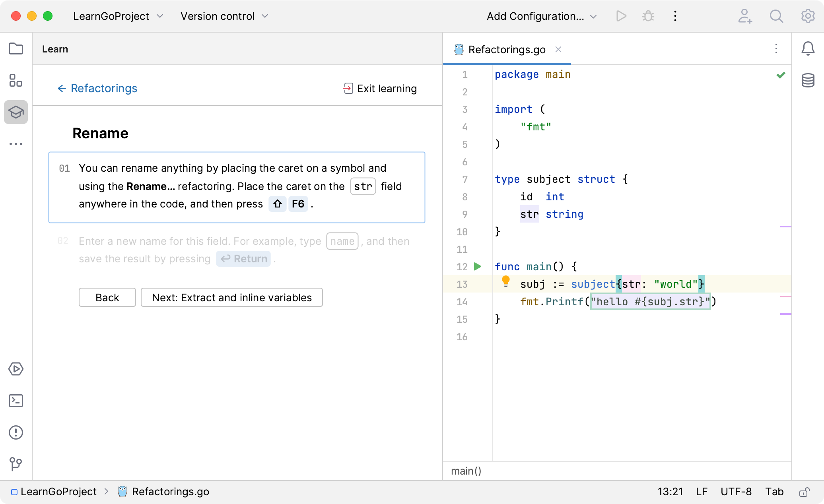
Task: Run main using the green gutter arrow
Action: [477, 266]
